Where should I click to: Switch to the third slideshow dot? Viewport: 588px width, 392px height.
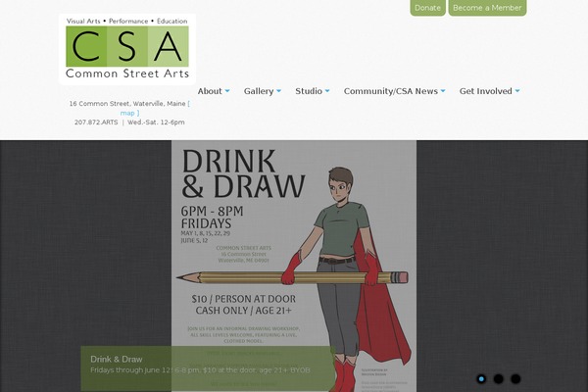point(515,378)
